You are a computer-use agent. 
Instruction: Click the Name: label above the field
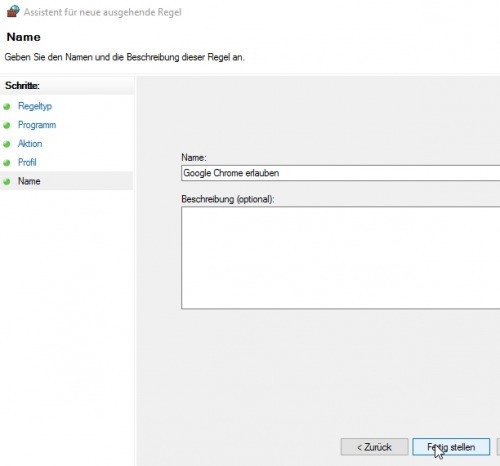point(194,157)
